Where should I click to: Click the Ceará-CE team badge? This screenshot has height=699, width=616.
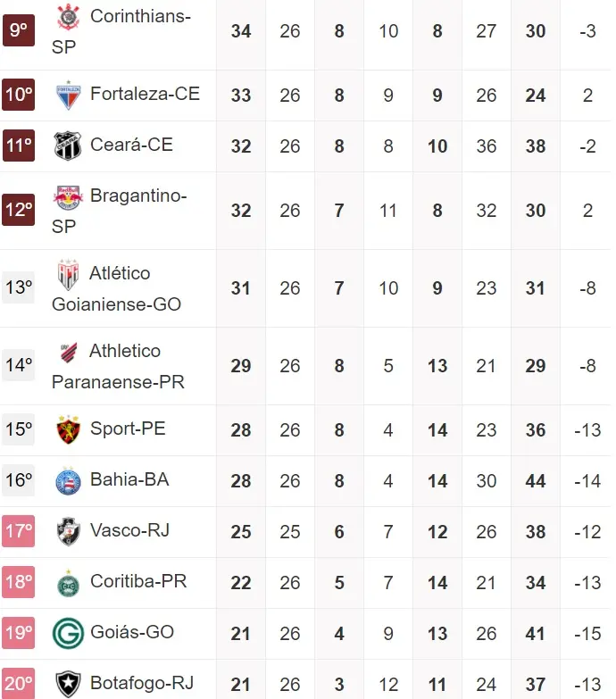68,146
